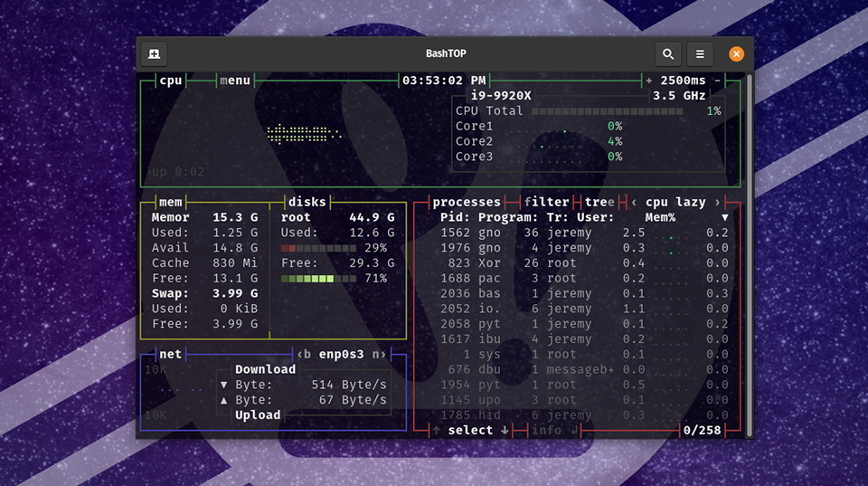
Task: Click root disk used 29% bar
Action: point(318,248)
